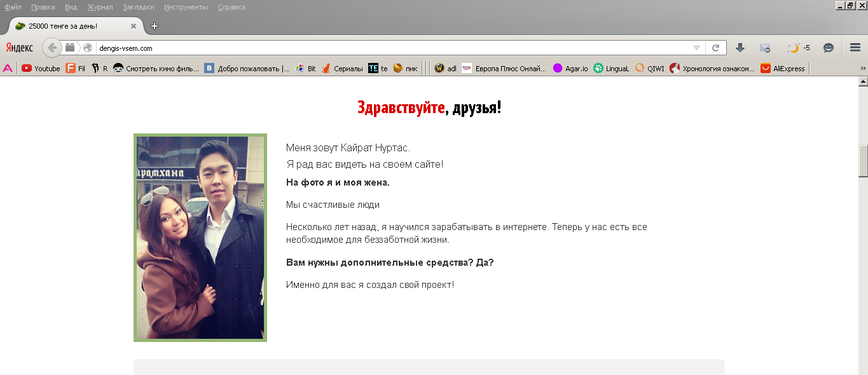Click the Яндекс logo button
Image resolution: width=868 pixels, height=375 pixels.
point(20,48)
